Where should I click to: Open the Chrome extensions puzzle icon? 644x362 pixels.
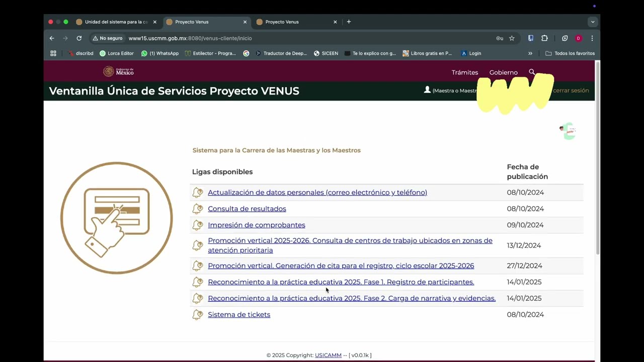click(x=544, y=38)
